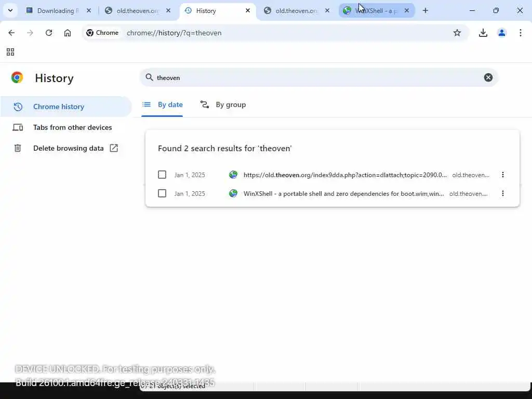532x399 pixels.
Task: Open actions menu for index9dda.php entry
Action: (502, 175)
